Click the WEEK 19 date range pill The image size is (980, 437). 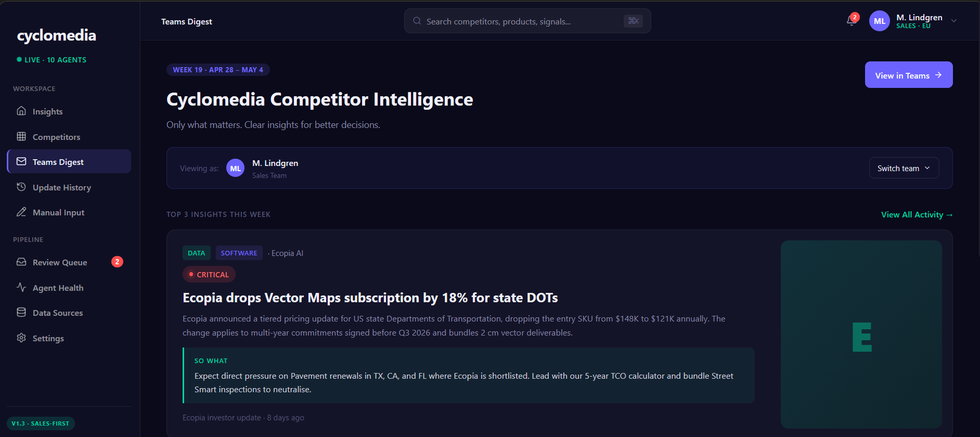coord(218,70)
